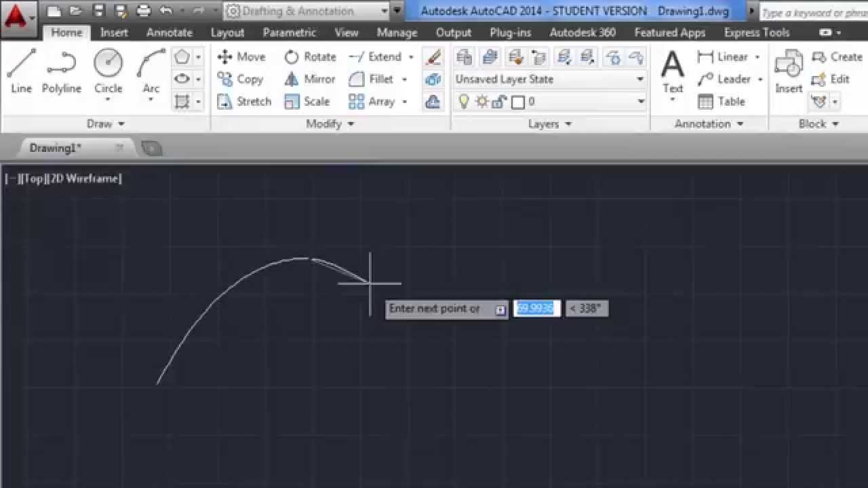
Task: Click the Open file icon in quick access
Action: click(x=77, y=11)
